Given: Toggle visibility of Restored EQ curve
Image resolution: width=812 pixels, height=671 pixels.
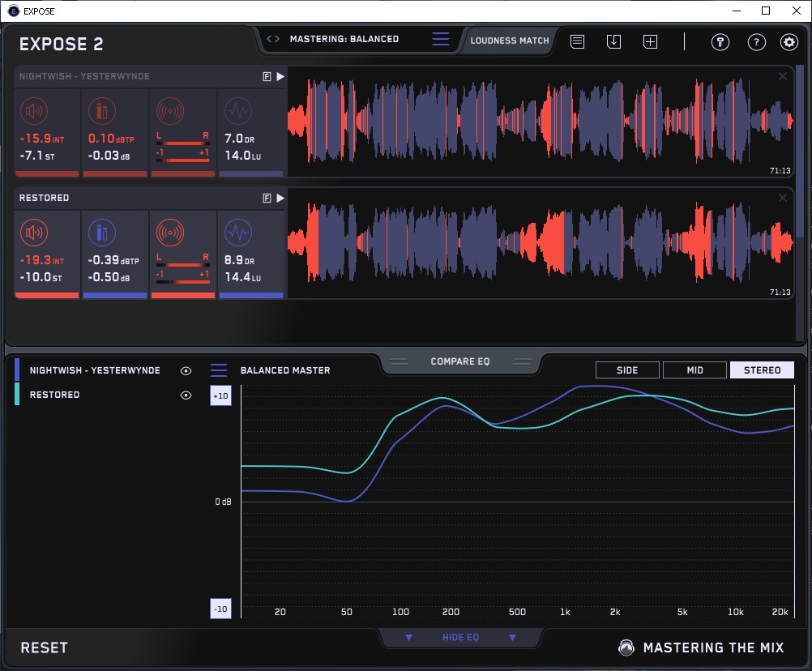Looking at the screenshot, I should pos(186,395).
